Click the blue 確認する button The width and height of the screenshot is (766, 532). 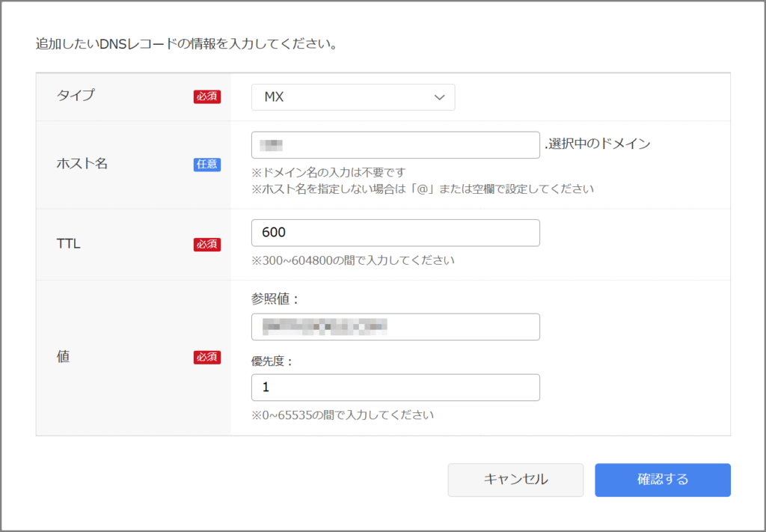click(x=662, y=480)
